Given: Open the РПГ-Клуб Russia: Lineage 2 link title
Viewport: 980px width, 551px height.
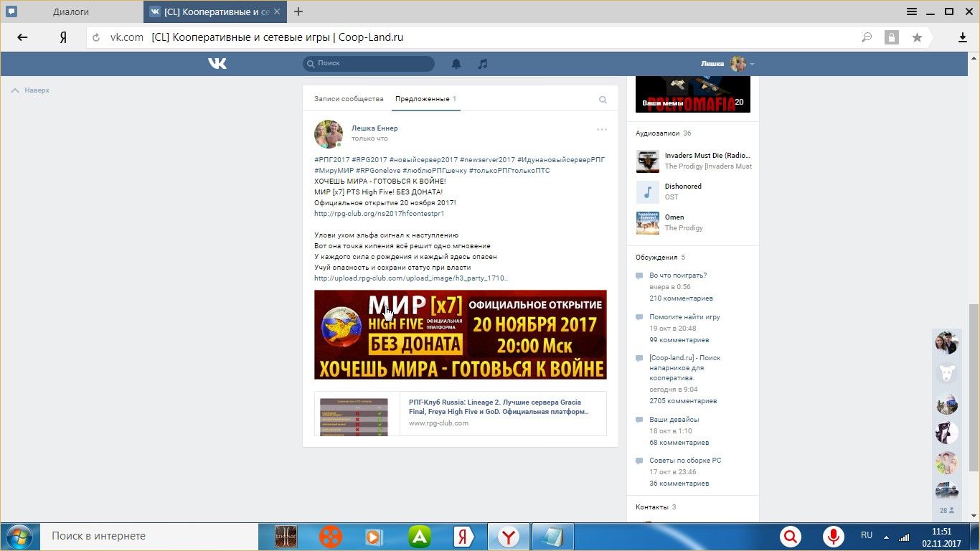Looking at the screenshot, I should pyautogui.click(x=499, y=407).
